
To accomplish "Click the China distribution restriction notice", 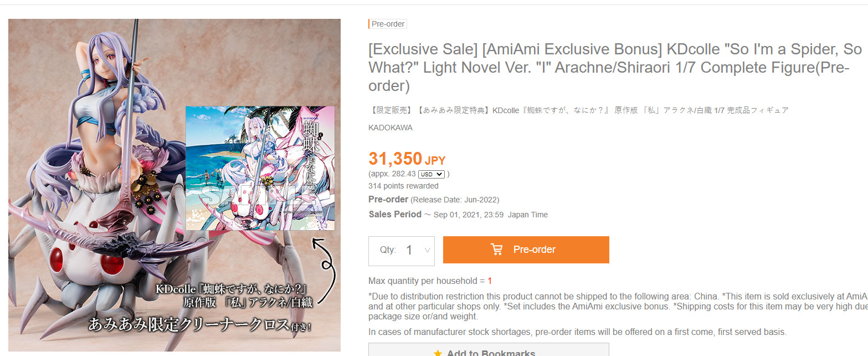I will coord(618,306).
